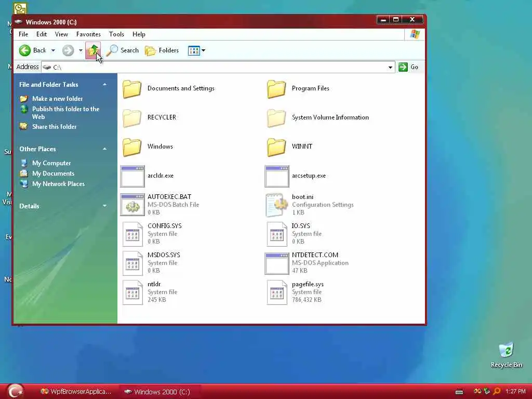Open the Views dropdown arrow
532x399 pixels.
point(203,50)
